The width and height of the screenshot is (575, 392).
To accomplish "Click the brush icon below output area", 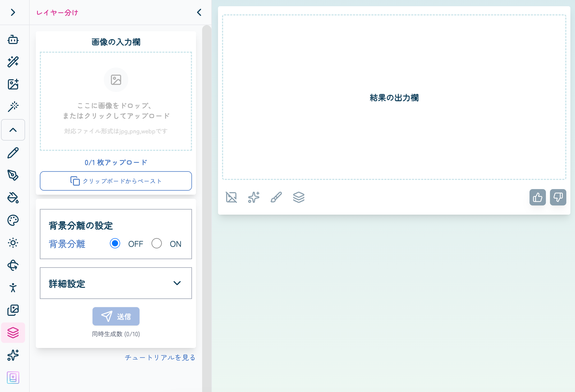I will click(x=276, y=197).
